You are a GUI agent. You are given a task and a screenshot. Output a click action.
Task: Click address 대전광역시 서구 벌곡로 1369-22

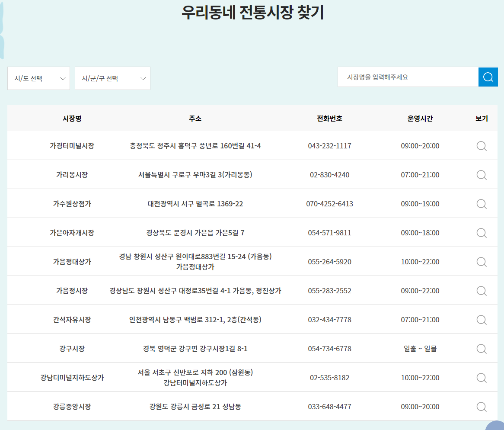click(x=195, y=204)
